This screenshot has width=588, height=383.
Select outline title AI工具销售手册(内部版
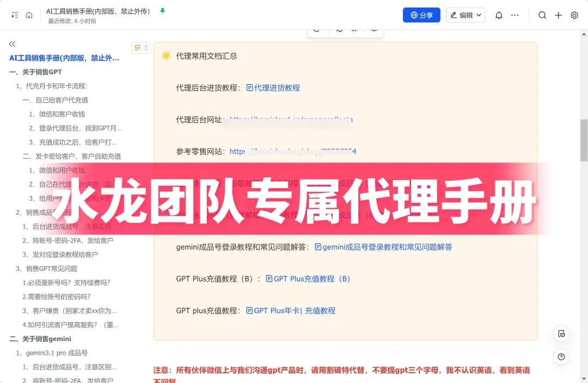pyautogui.click(x=64, y=58)
